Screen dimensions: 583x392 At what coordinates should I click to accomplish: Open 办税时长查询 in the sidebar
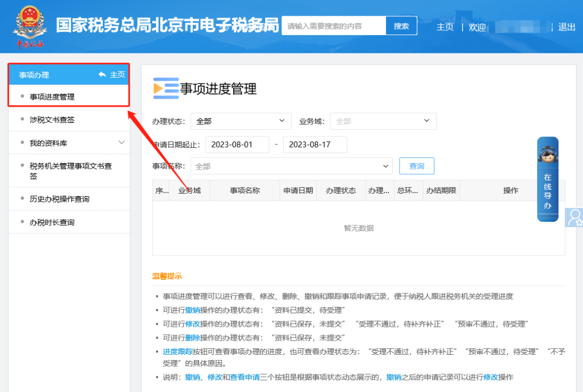(x=52, y=222)
